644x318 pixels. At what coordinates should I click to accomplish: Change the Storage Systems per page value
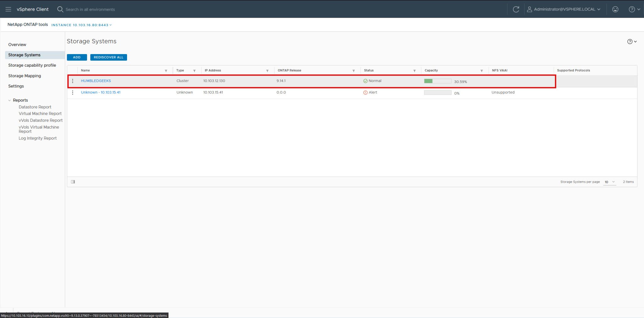click(x=609, y=182)
